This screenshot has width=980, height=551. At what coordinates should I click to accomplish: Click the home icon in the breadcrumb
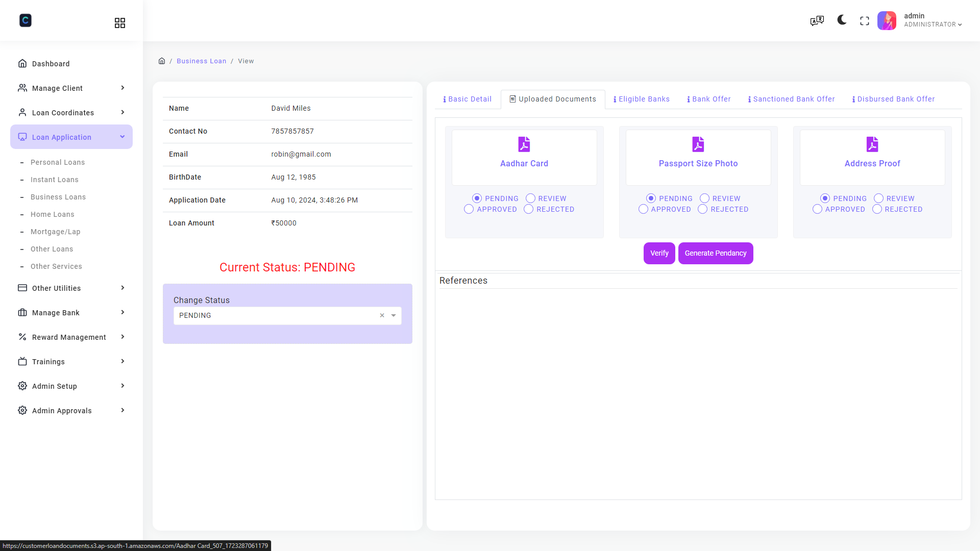[x=162, y=61]
